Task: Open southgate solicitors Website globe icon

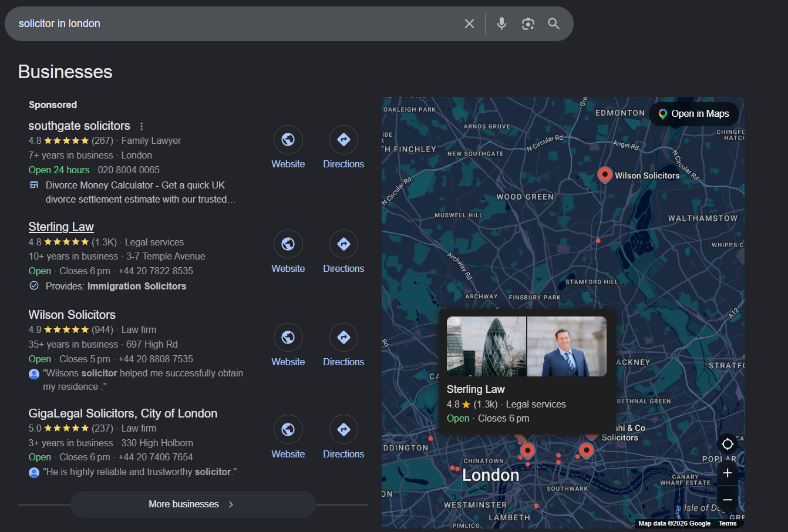Action: [x=288, y=140]
